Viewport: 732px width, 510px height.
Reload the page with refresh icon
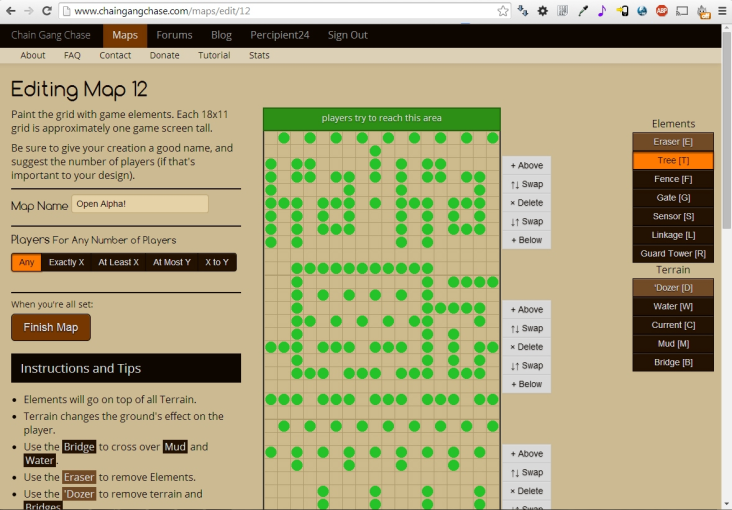pyautogui.click(x=47, y=11)
